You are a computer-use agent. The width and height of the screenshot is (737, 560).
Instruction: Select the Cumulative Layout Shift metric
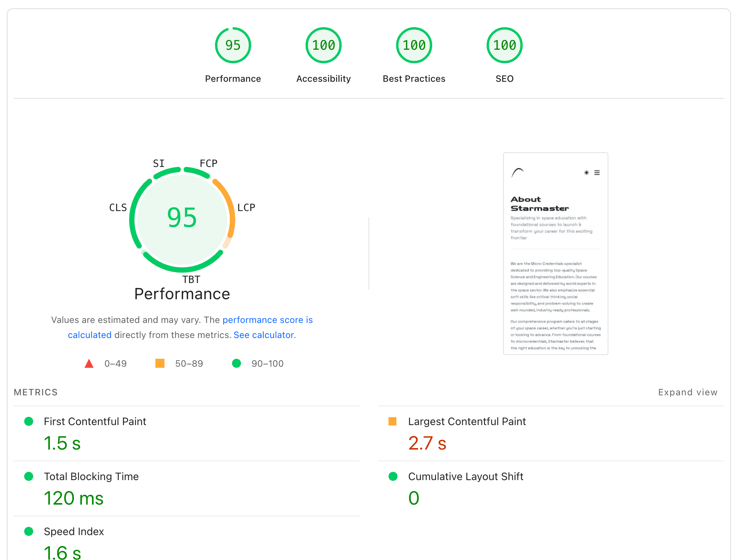coord(465,476)
